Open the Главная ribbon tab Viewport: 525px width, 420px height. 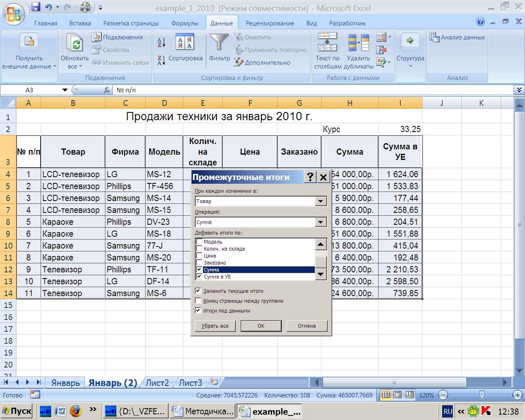[x=46, y=23]
